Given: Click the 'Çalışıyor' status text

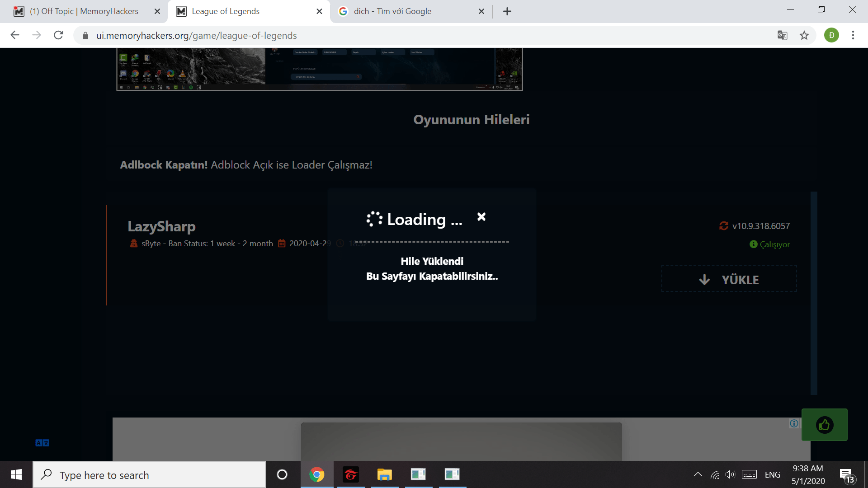Looking at the screenshot, I should point(775,244).
